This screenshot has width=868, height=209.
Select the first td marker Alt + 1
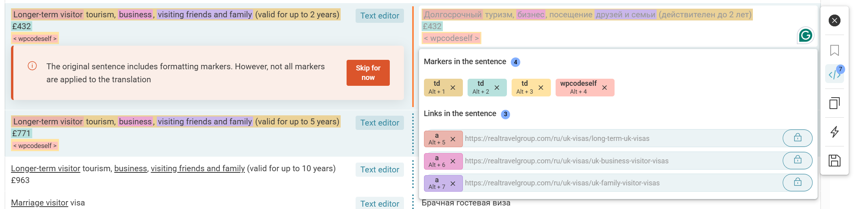[436, 87]
